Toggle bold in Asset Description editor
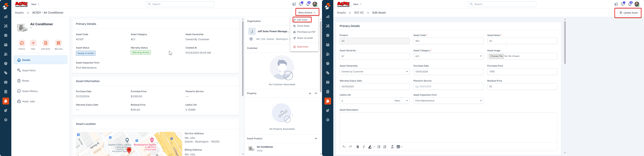Viewport: 644px width, 156px height. tap(358, 147)
